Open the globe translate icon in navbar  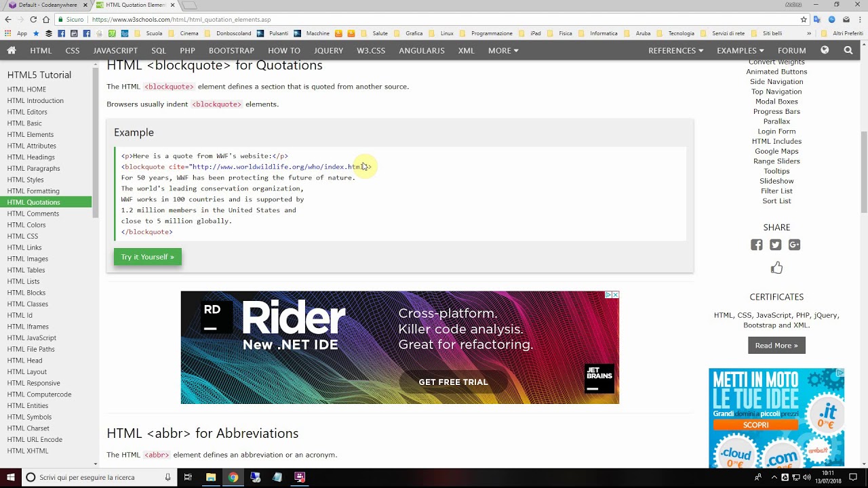pos(825,50)
